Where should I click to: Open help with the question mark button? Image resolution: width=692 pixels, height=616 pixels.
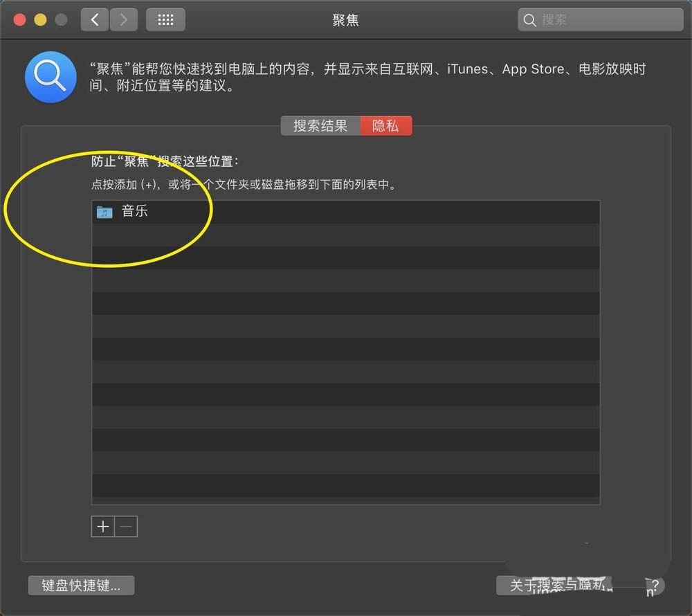tap(655, 586)
